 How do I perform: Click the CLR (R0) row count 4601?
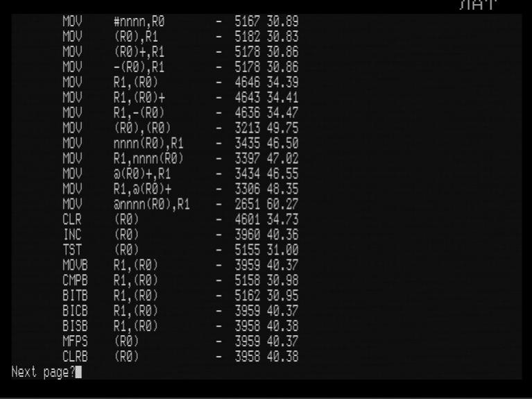[x=248, y=220]
